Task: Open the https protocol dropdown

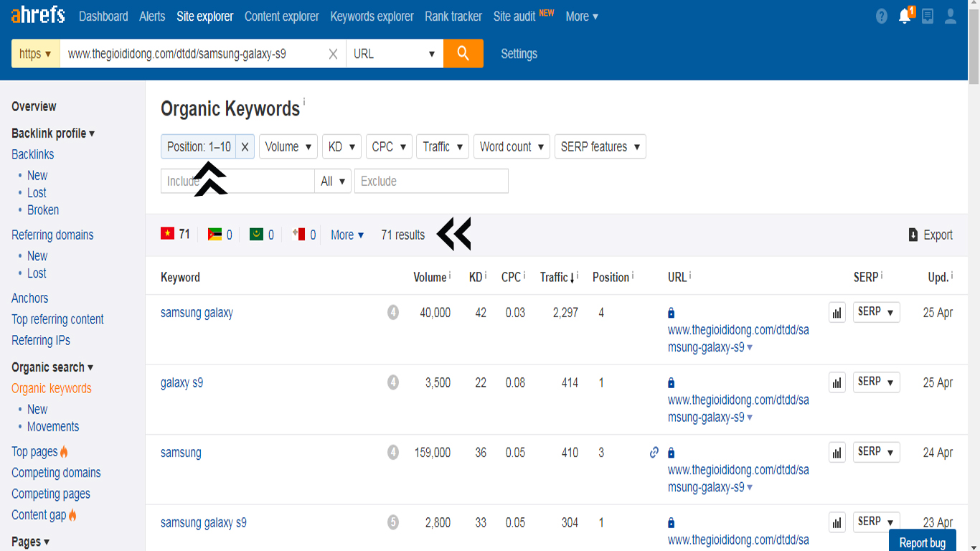Action: click(x=36, y=54)
